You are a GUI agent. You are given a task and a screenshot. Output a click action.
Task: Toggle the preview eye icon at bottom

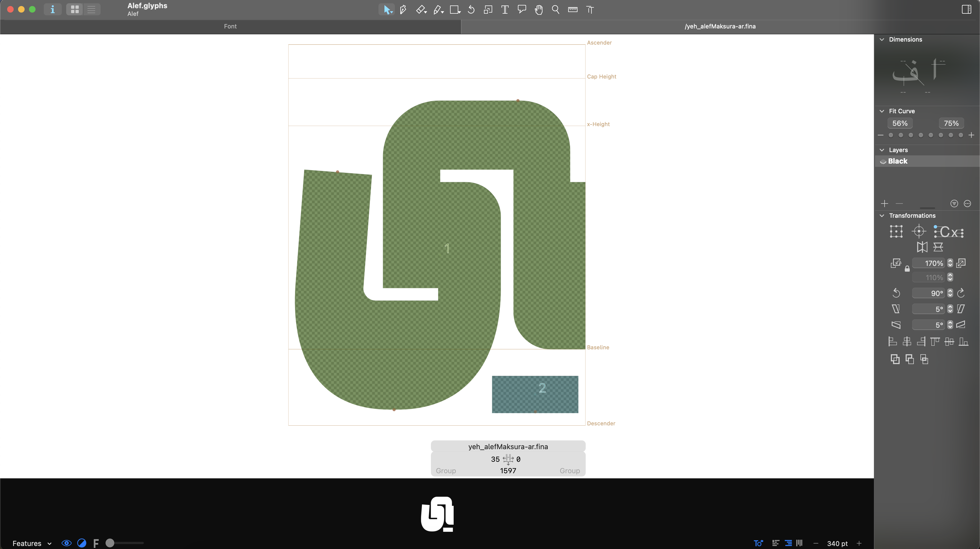pyautogui.click(x=66, y=543)
